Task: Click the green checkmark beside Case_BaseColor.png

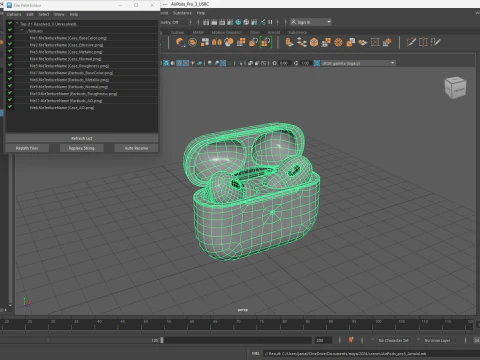Action: pyautogui.click(x=10, y=37)
